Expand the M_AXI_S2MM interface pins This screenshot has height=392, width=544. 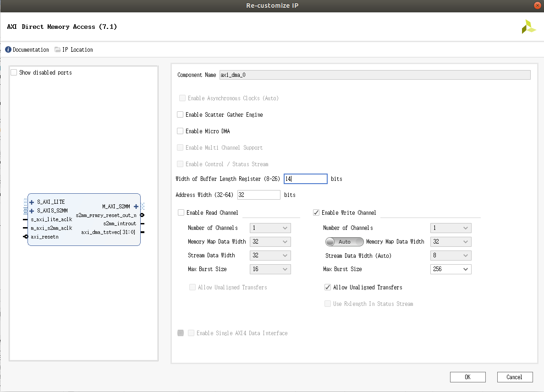136,207
